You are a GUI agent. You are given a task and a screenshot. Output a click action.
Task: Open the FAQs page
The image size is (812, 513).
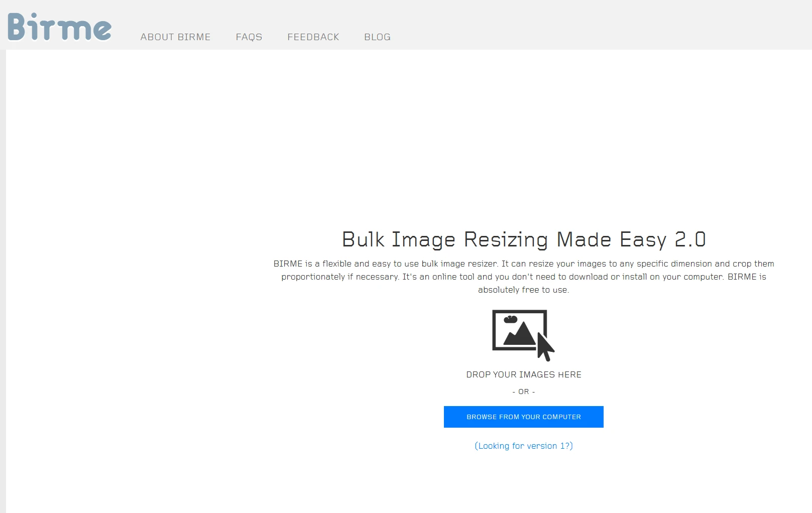pyautogui.click(x=249, y=37)
